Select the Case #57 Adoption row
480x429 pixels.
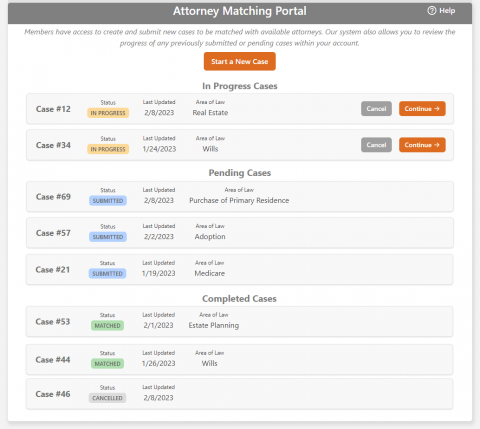(240, 233)
